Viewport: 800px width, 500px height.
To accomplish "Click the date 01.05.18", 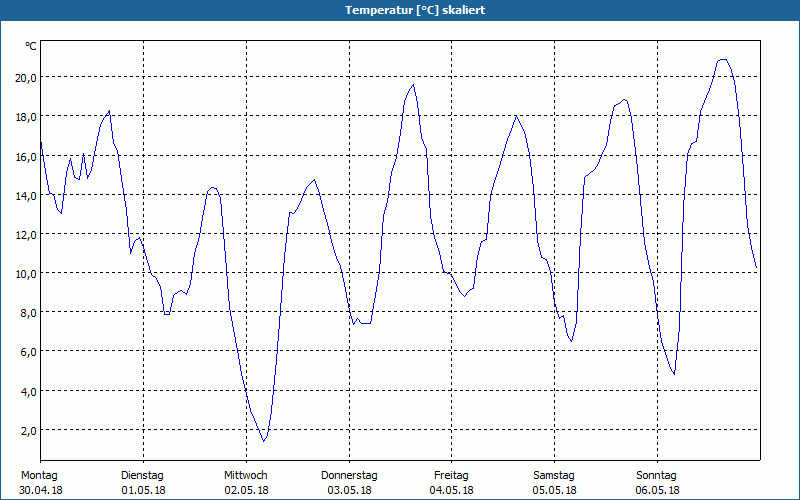I will 143,490.
